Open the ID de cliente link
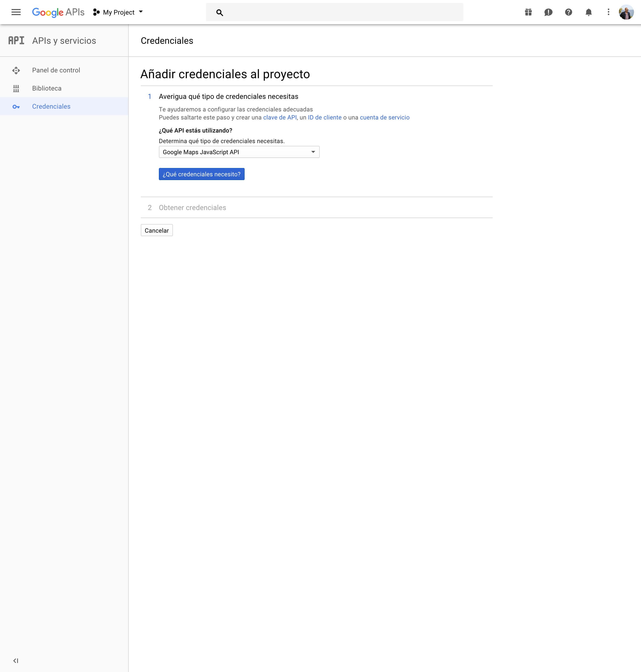Viewport: 641px width, 672px height. coord(324,118)
